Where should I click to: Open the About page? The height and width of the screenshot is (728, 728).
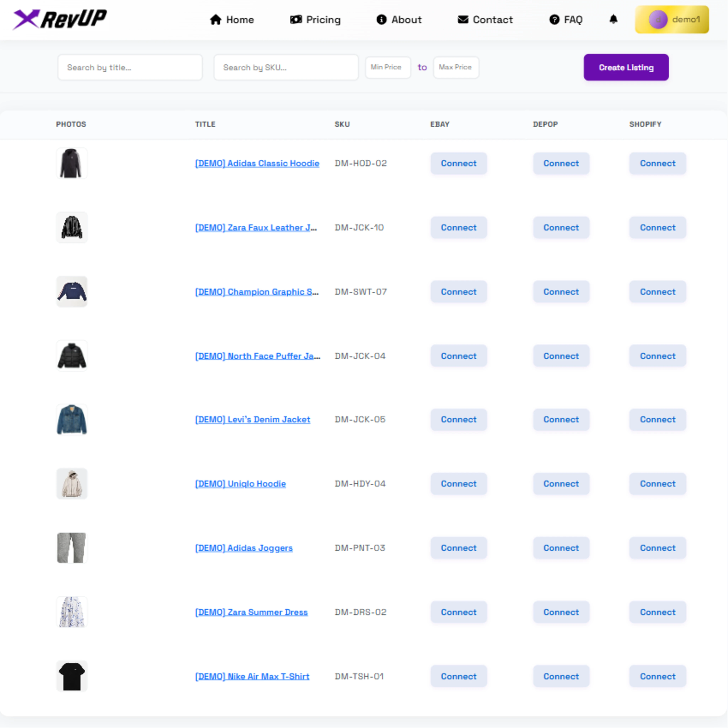(399, 20)
